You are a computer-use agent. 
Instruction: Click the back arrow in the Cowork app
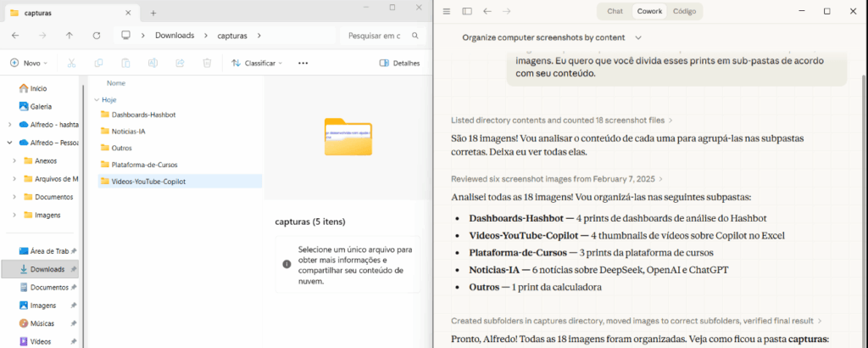tap(487, 11)
